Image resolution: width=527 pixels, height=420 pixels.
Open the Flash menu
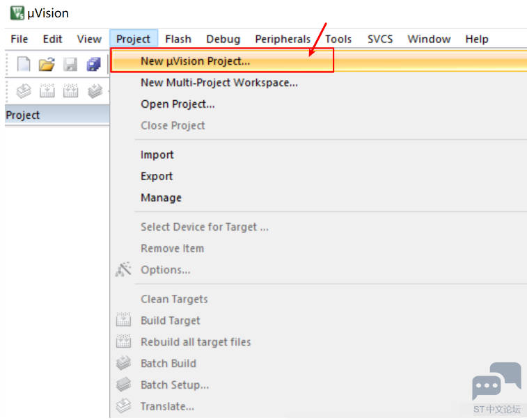[178, 39]
